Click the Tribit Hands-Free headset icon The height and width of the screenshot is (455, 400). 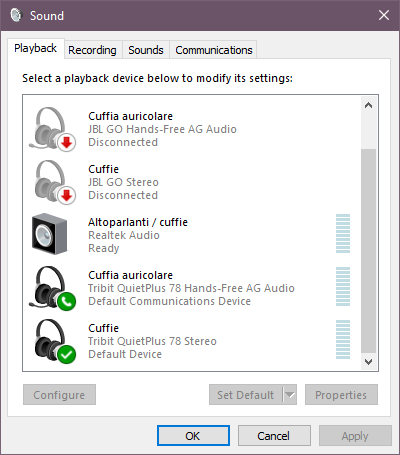pos(52,288)
